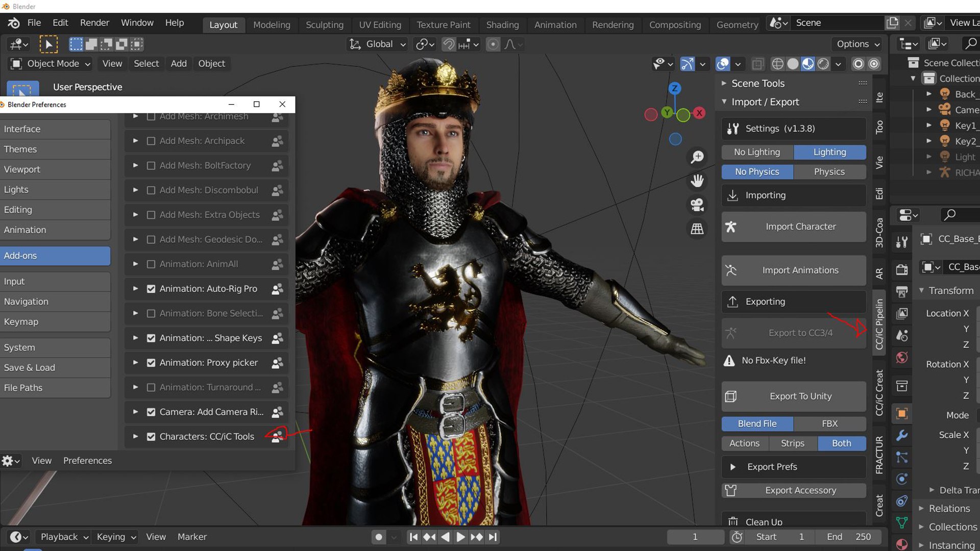
Task: Select Actions export option
Action: pyautogui.click(x=745, y=443)
